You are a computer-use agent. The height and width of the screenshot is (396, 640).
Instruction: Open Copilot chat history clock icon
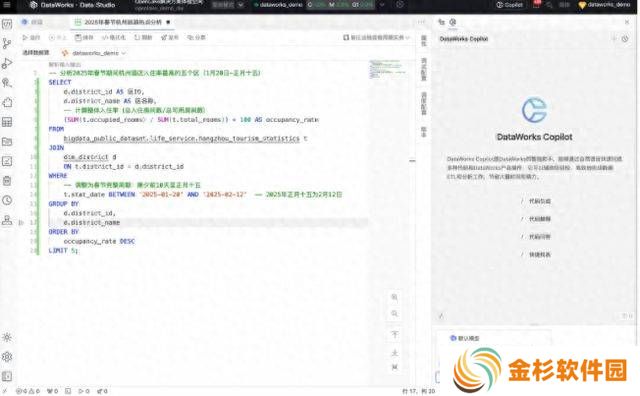click(x=625, y=39)
